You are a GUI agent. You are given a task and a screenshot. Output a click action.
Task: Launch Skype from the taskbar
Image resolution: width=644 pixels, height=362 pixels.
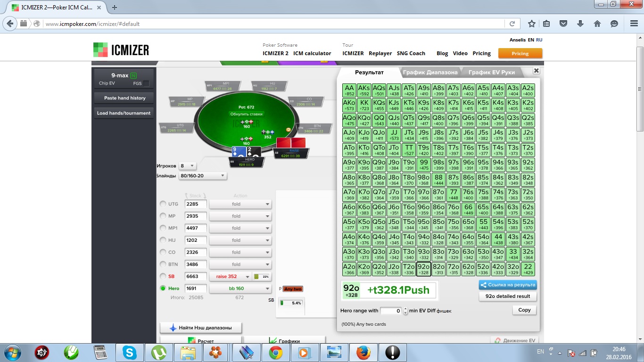pos(130,353)
